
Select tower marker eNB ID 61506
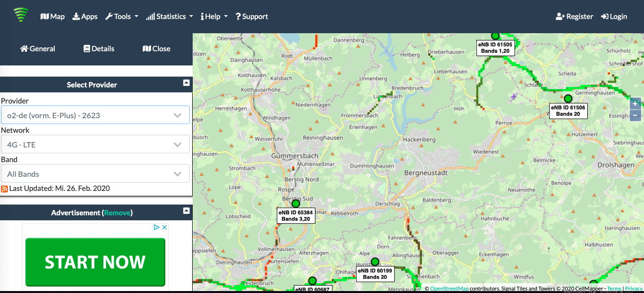point(568,99)
